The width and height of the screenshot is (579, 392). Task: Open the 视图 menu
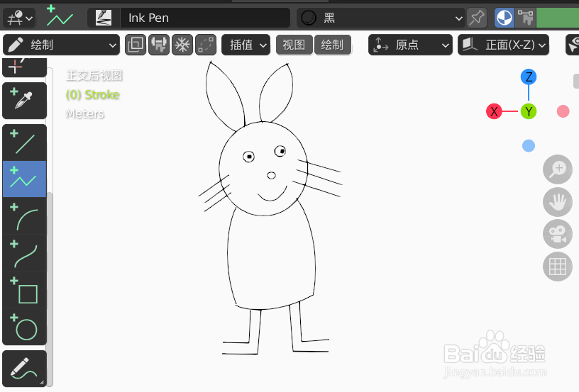tap(294, 45)
